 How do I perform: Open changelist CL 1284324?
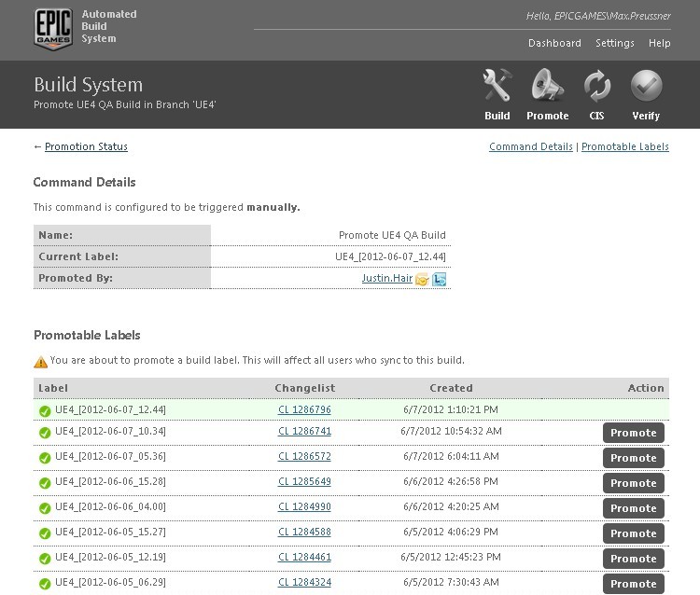click(x=304, y=582)
